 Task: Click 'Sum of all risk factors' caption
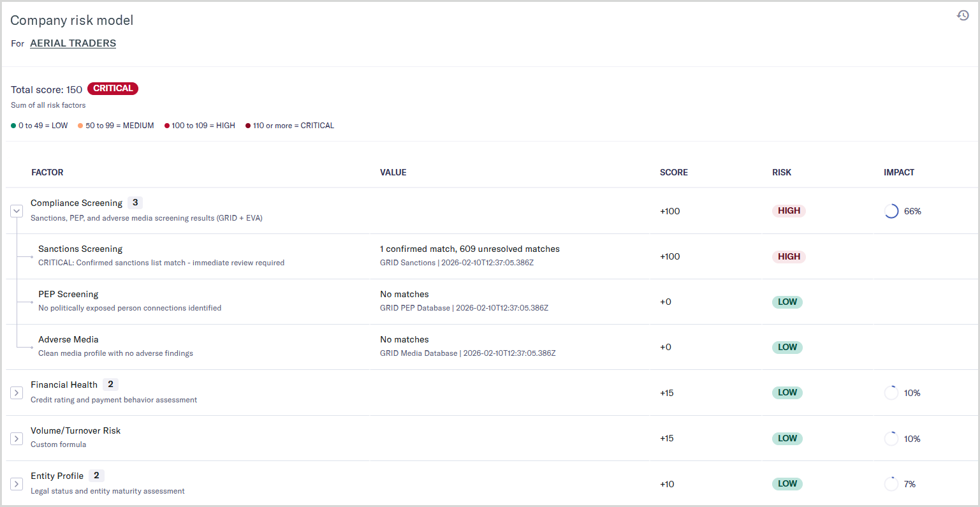click(48, 105)
